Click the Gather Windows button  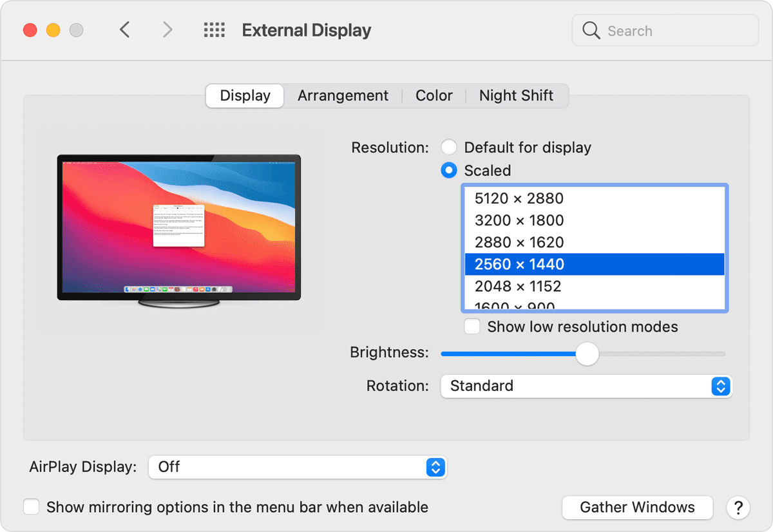pos(637,508)
